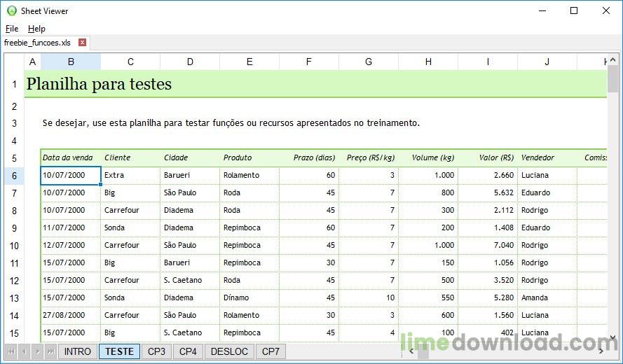This screenshot has width=623, height=364.
Task: Click the Sheet Viewer app icon in title bar
Action: [x=11, y=11]
